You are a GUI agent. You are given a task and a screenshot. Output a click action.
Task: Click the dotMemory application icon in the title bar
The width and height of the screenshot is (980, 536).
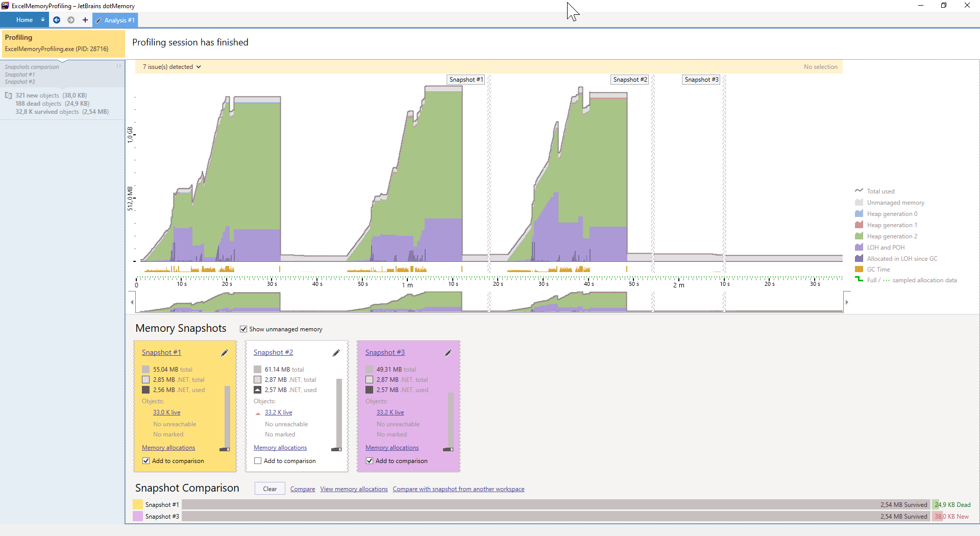pos(6,6)
